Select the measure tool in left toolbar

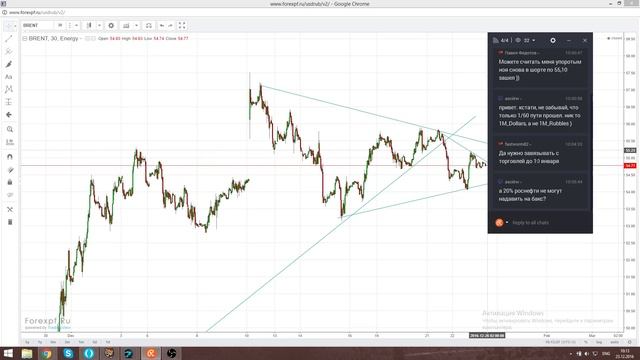coord(9,142)
